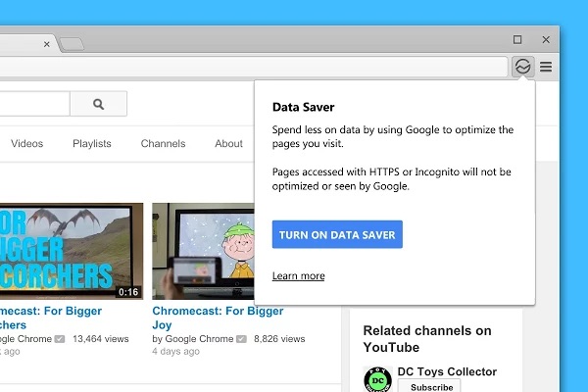Click the Data Saver popup heading

[303, 107]
